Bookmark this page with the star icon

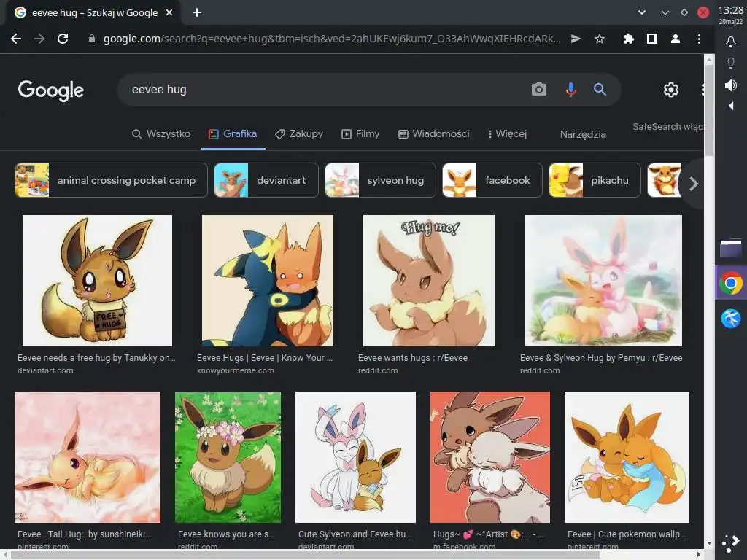[600, 39]
